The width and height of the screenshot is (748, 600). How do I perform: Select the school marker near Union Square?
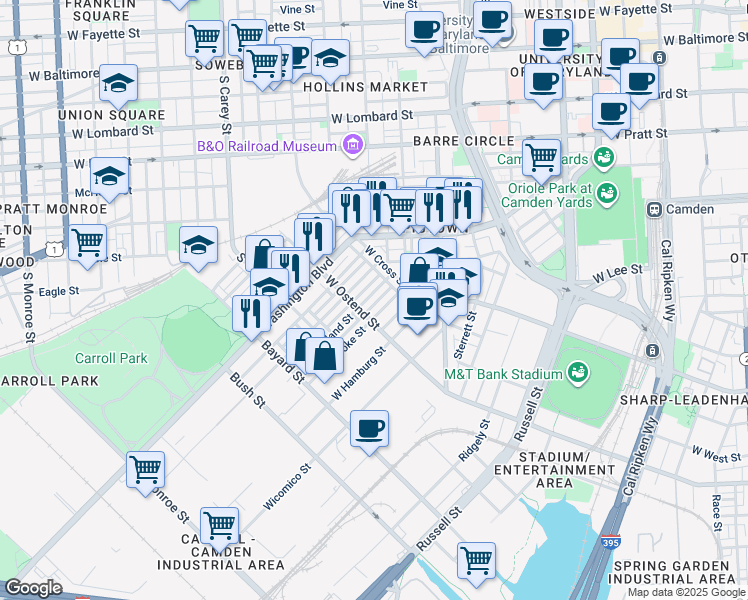[x=119, y=86]
